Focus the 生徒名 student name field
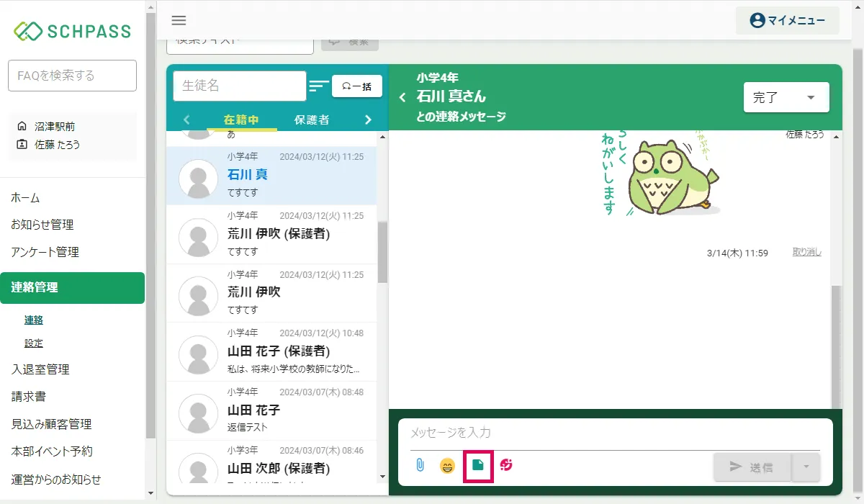The height and width of the screenshot is (504, 864). (x=240, y=86)
